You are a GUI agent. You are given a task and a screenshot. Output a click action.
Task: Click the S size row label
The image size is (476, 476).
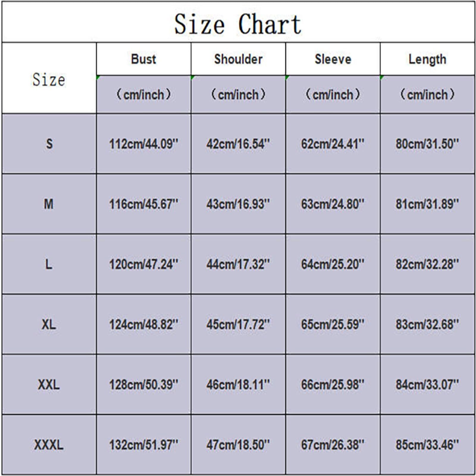tap(49, 144)
